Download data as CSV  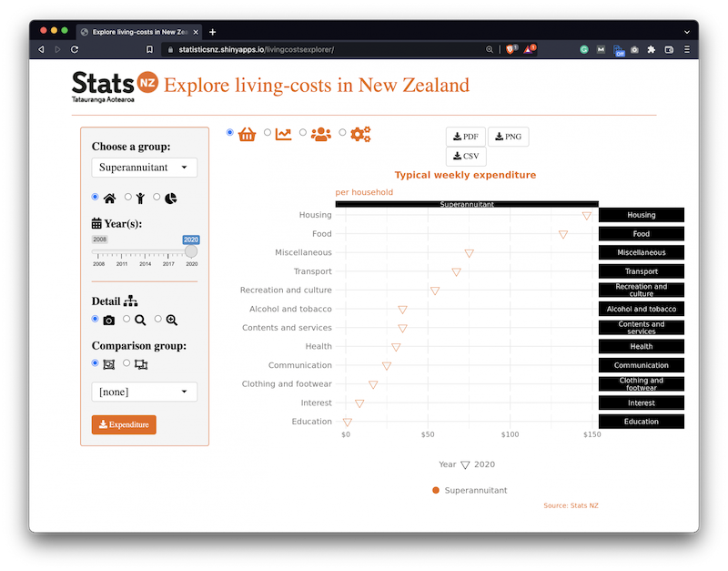[x=466, y=156]
